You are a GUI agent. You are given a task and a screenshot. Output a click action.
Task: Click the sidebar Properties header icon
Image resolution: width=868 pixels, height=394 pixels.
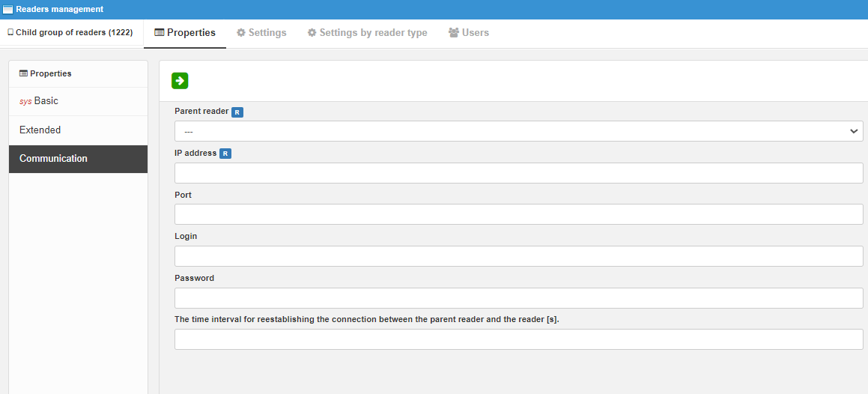tap(23, 73)
